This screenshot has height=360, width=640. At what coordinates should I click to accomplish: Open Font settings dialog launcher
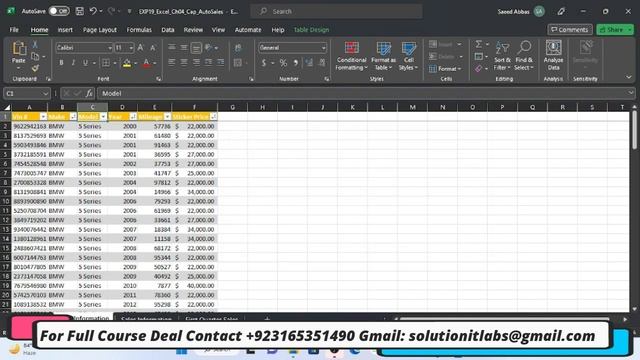tap(158, 79)
